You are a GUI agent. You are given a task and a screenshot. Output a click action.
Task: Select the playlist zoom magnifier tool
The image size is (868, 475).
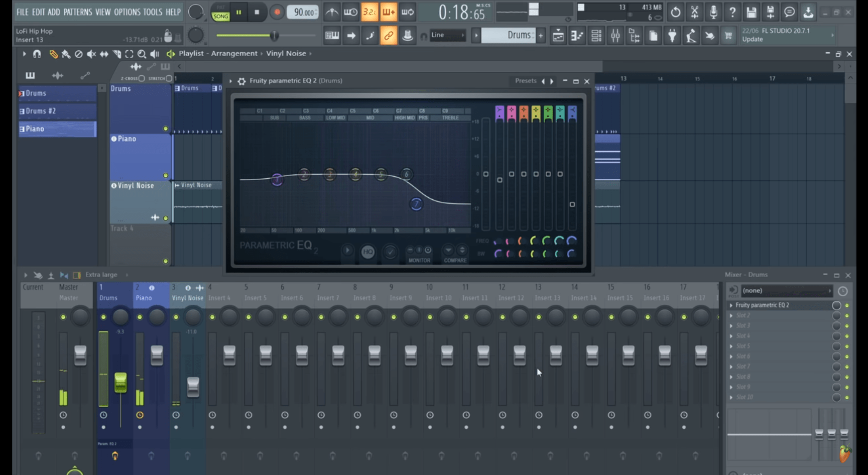click(x=142, y=54)
